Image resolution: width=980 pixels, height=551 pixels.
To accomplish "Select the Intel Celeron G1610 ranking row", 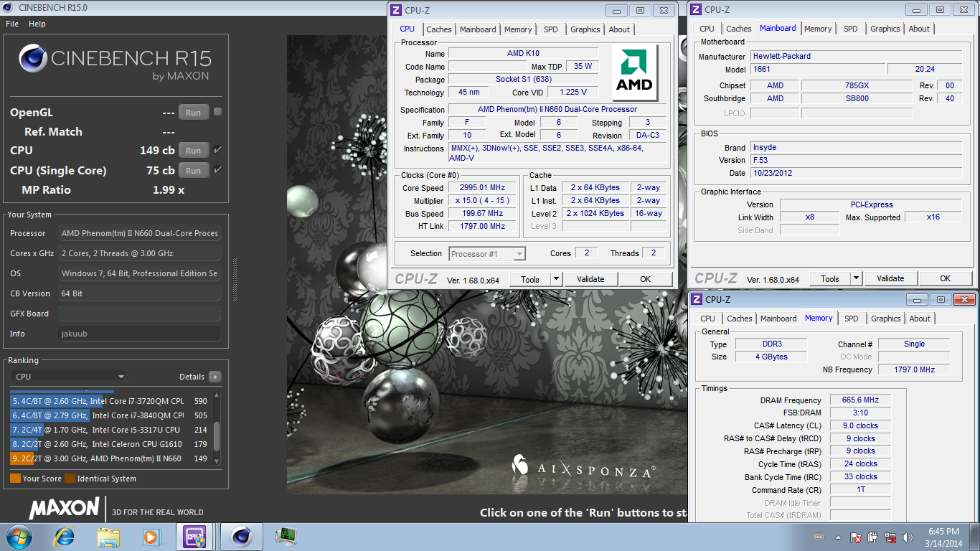I will click(x=110, y=444).
